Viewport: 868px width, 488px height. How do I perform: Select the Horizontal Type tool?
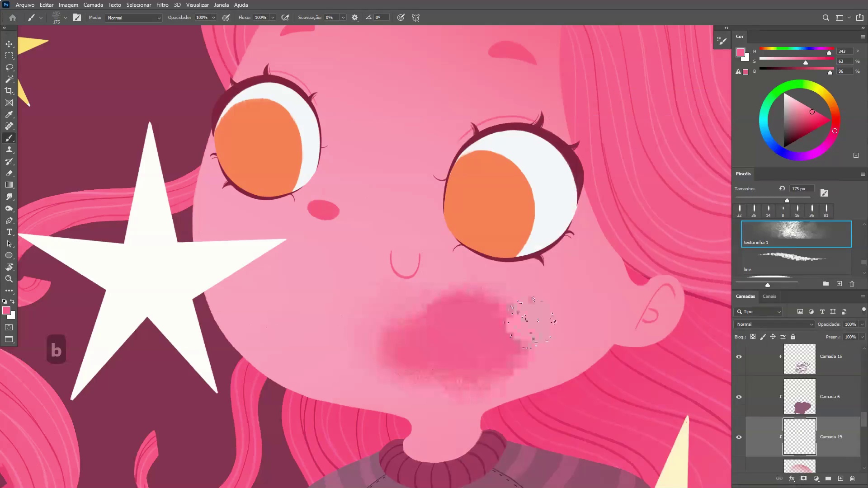point(9,232)
